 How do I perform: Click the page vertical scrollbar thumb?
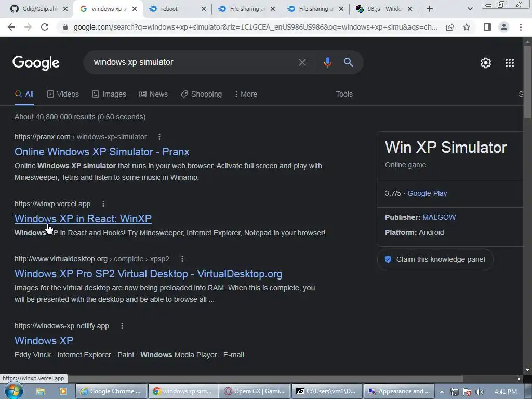click(527, 82)
